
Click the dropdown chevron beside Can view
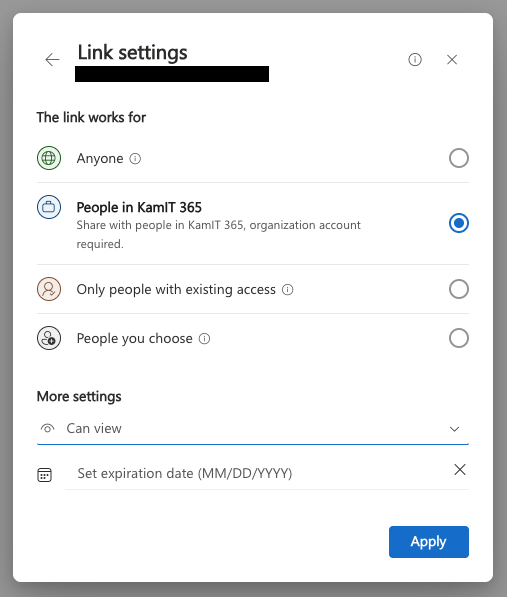(454, 429)
